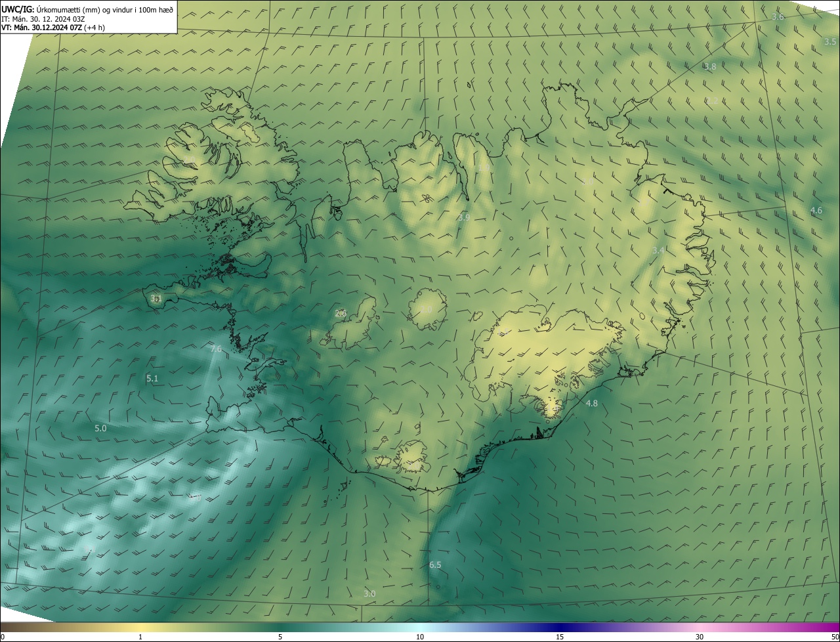Screen dimensions: 840x642
Task: Click the 4.8 value label off the southeast coast
Action: pos(592,403)
